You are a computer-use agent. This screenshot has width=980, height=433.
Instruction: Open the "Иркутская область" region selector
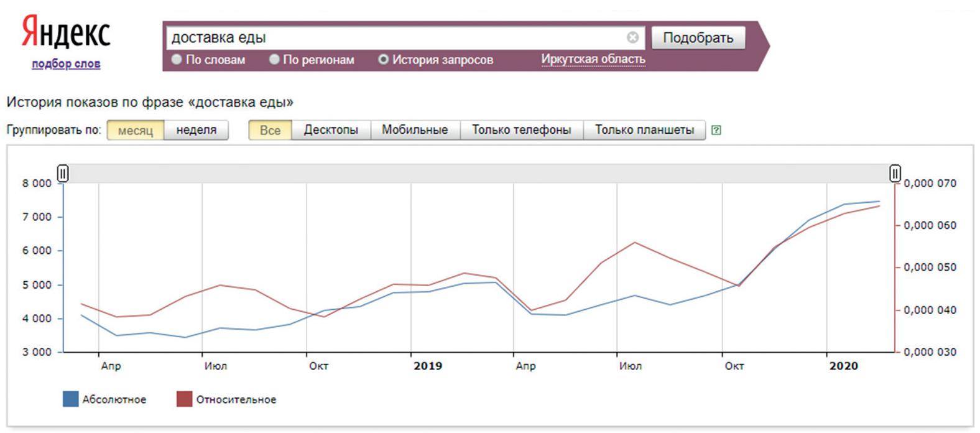(593, 59)
